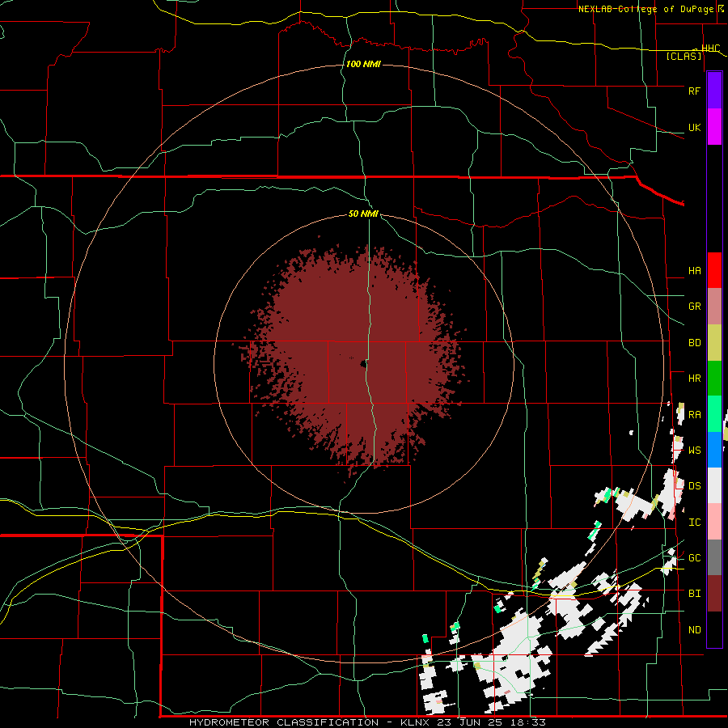Click the "WS" legend label
Screen dimensions: 728x728
point(694,450)
